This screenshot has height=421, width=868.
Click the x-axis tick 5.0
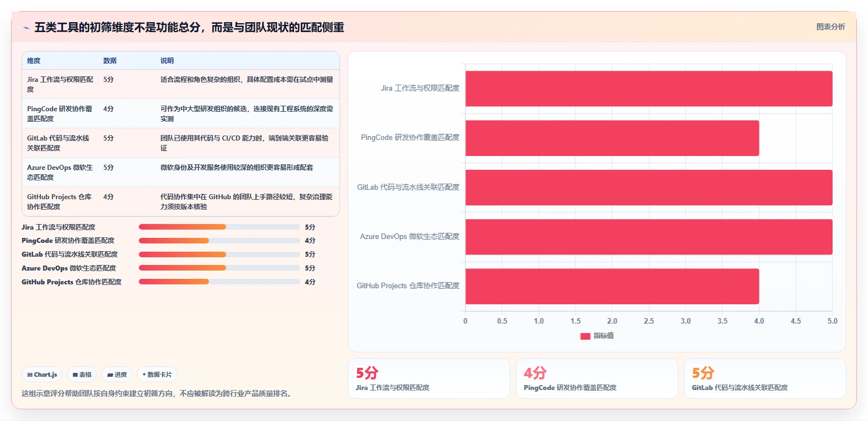(x=832, y=321)
